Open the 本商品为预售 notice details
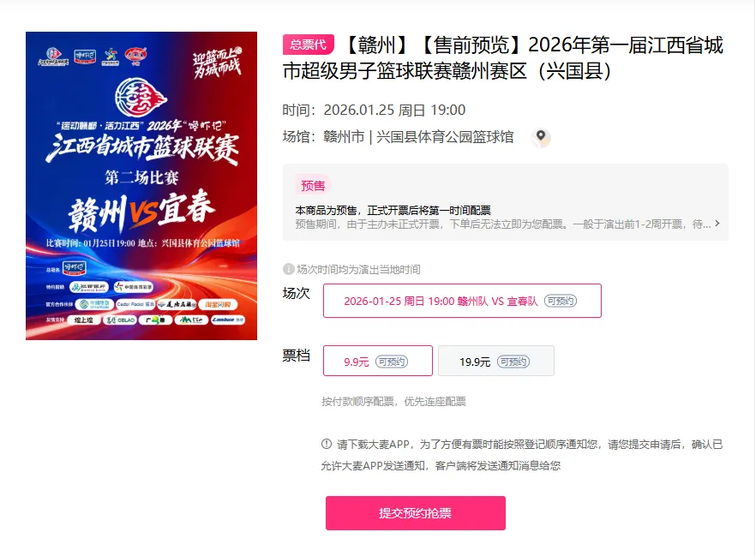The width and height of the screenshot is (756, 556). 393,211
